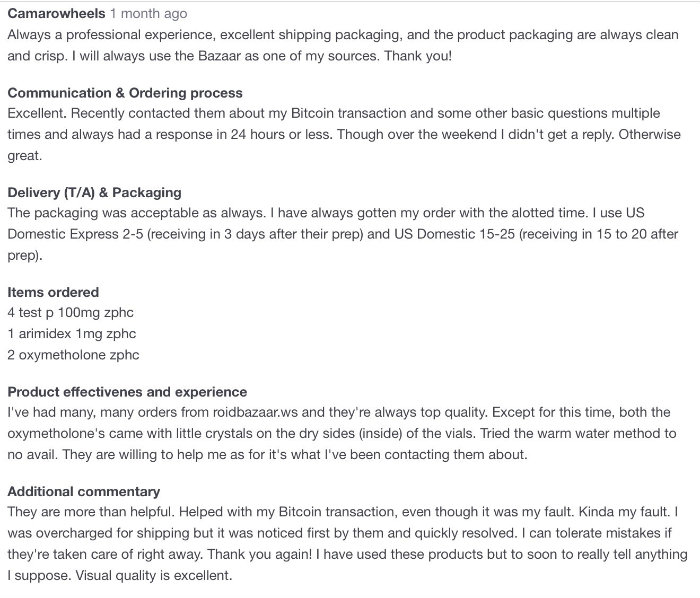Click the "4 test p 100mg zphc" item
The image size is (700, 598).
[71, 313]
